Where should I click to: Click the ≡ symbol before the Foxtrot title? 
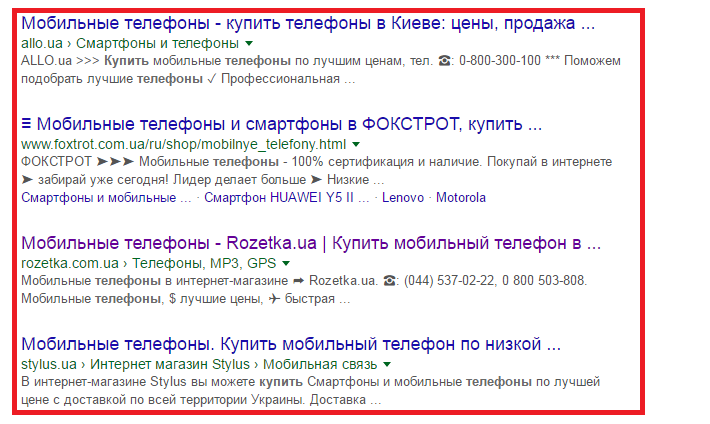point(27,123)
